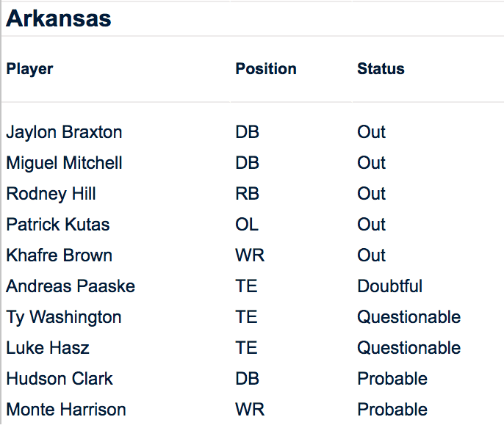Select Miguel Mitchell in the player list

pyautogui.click(x=64, y=163)
